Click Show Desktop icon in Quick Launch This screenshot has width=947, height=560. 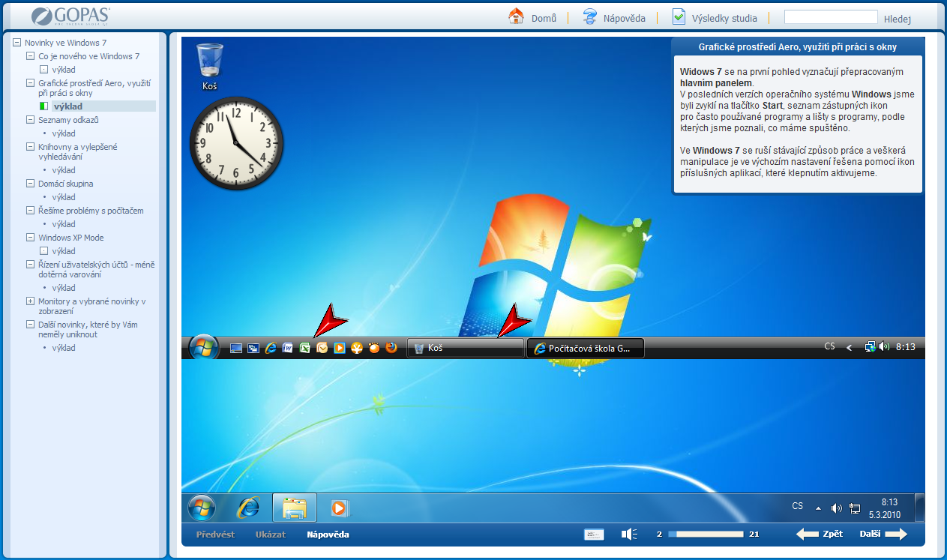[236, 348]
